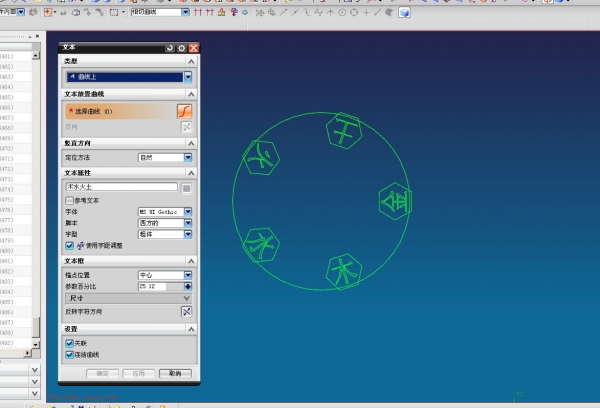Expand the first collapsed group in left panel
This screenshot has height=408, width=600.
tap(35, 370)
